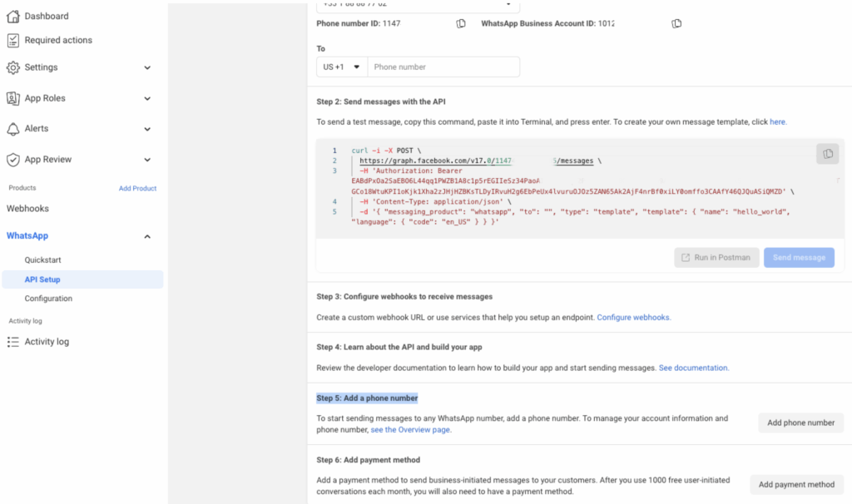This screenshot has height=504, width=852.
Task: Copy the Phone number ID
Action: tap(461, 23)
